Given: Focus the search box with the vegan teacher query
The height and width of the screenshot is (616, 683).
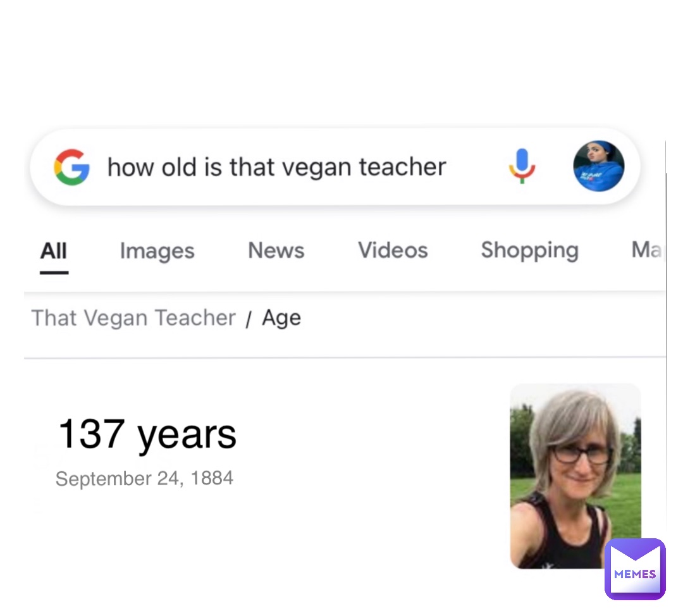Looking at the screenshot, I should [x=276, y=167].
